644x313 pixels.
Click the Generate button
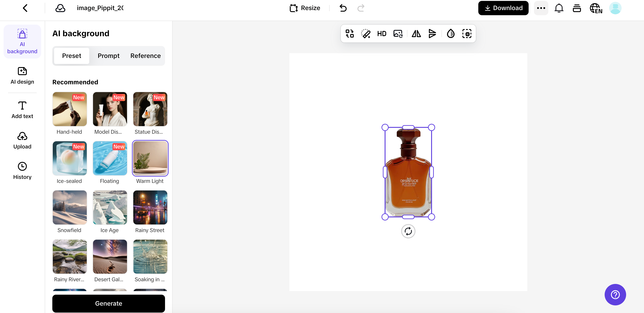108,304
